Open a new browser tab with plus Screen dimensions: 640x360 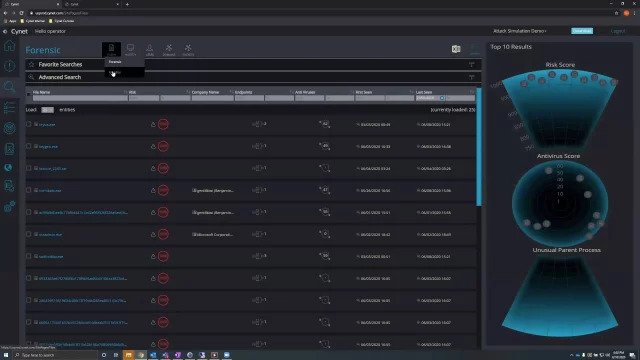click(127, 4)
